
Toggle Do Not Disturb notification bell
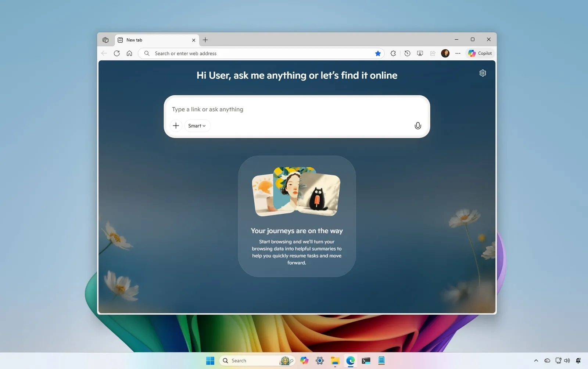coord(578,361)
